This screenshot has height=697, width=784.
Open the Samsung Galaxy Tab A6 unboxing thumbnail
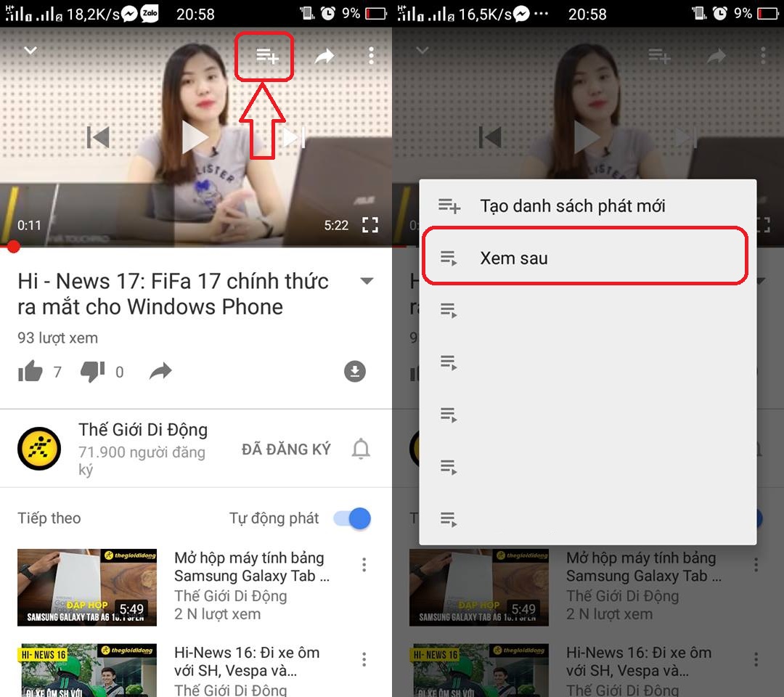(x=87, y=587)
